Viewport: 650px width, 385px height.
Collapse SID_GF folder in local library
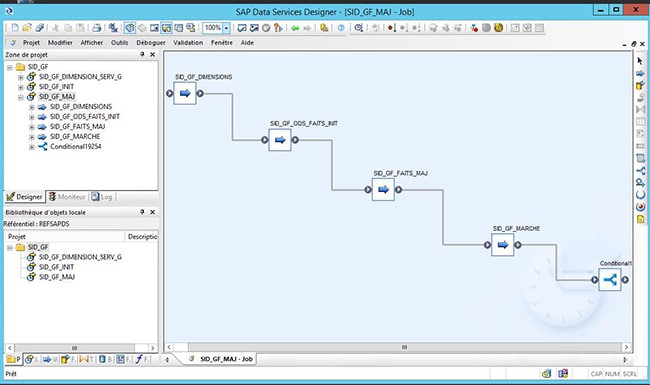click(10, 247)
